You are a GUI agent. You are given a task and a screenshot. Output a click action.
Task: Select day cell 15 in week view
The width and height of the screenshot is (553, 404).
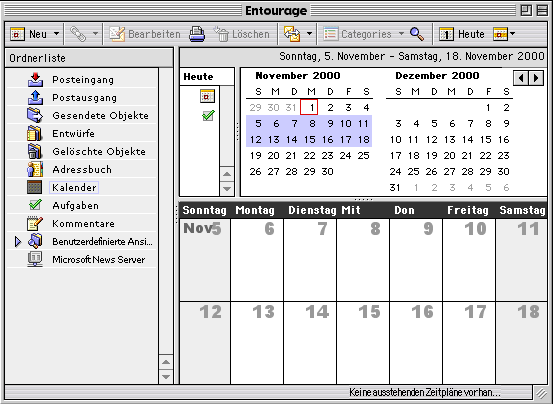click(363, 343)
